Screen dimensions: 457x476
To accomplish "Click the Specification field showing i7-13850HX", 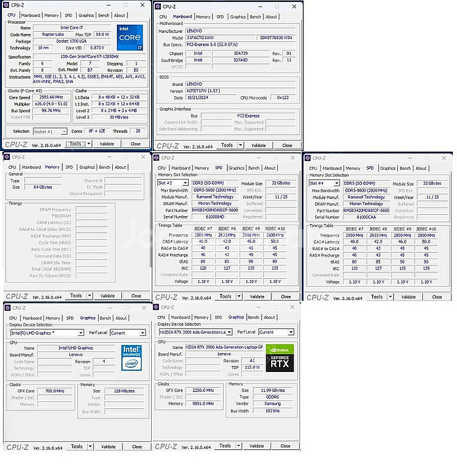I will tap(90, 57).
